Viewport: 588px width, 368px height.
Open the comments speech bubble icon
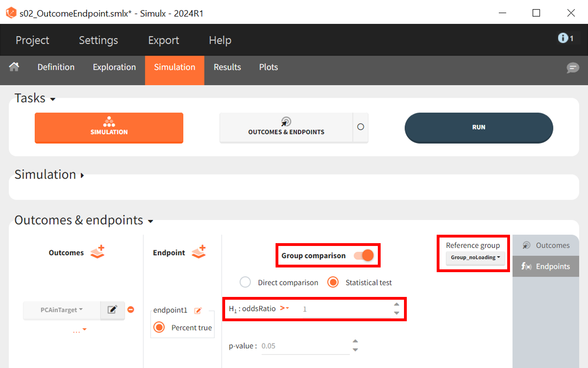tap(573, 68)
